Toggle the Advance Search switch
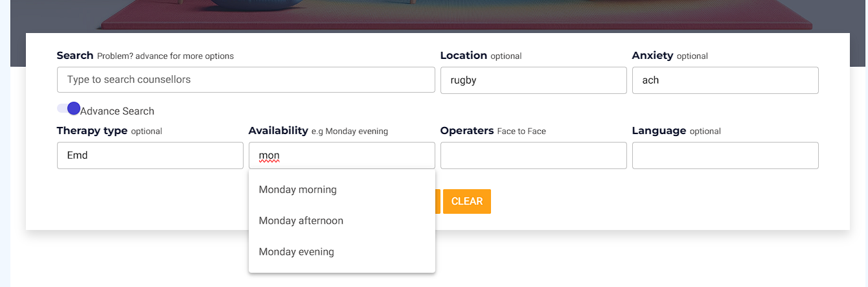The image size is (868, 287). click(69, 109)
